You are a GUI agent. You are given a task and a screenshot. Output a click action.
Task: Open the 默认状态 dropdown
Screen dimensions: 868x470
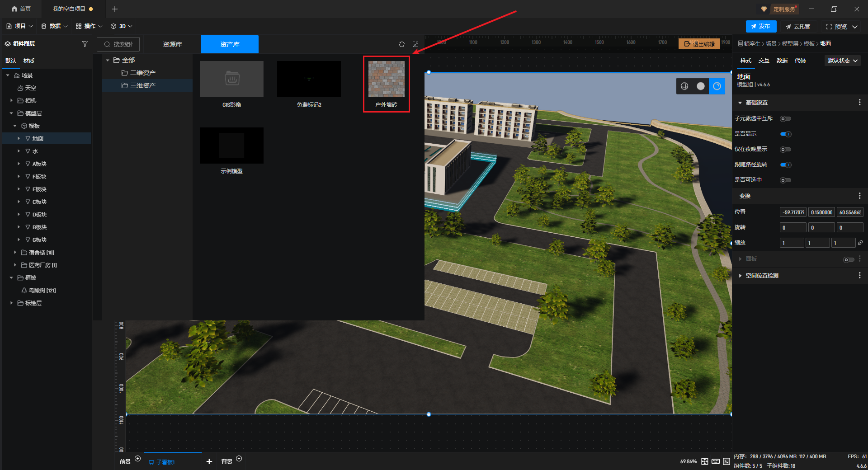click(x=843, y=61)
